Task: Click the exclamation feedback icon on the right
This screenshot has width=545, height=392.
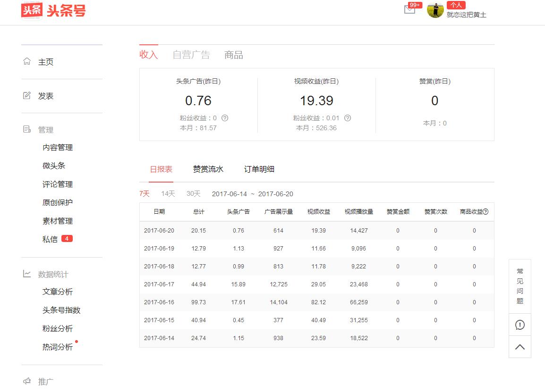Action: (519, 325)
